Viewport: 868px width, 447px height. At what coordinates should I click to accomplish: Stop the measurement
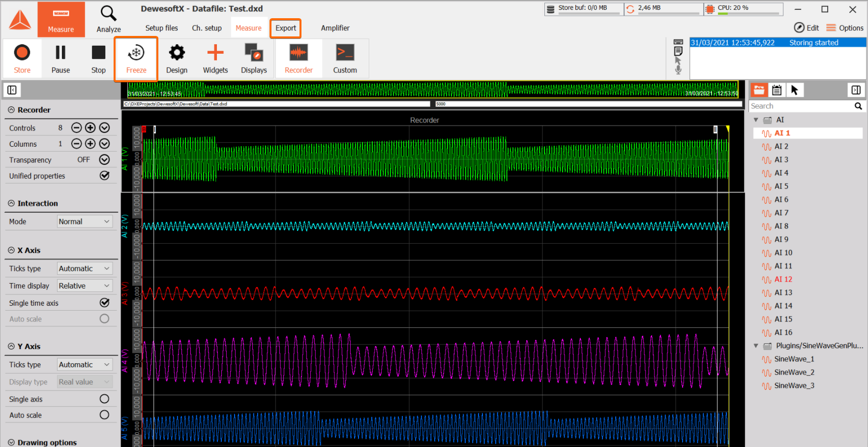point(98,59)
